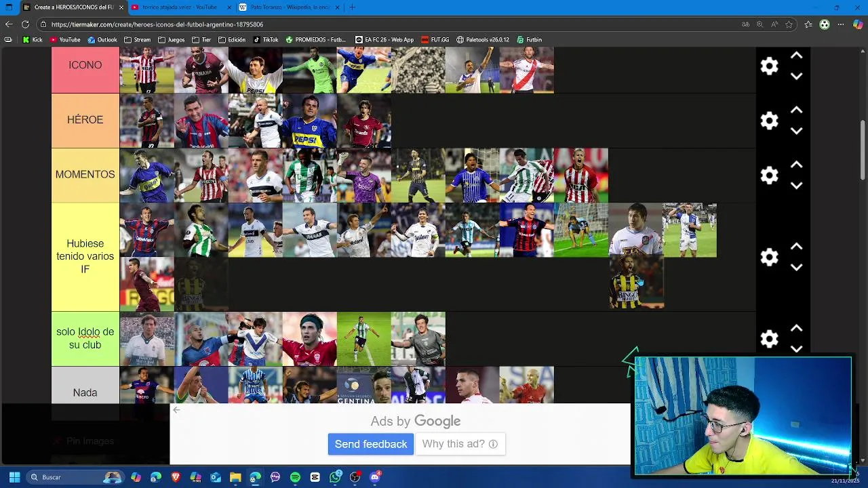Open Brave browser from taskbar
The width and height of the screenshot is (868, 488).
click(x=176, y=477)
